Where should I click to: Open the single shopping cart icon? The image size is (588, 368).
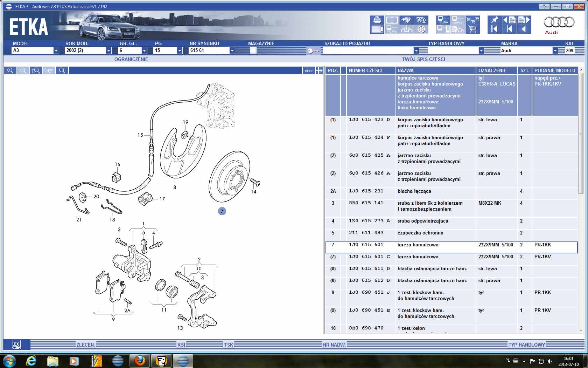click(x=472, y=29)
